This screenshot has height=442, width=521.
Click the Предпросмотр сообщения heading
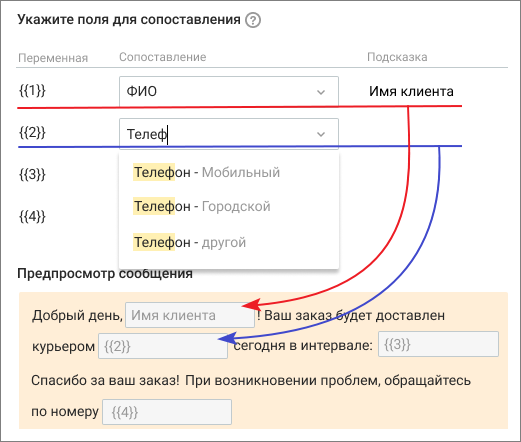[x=105, y=273]
